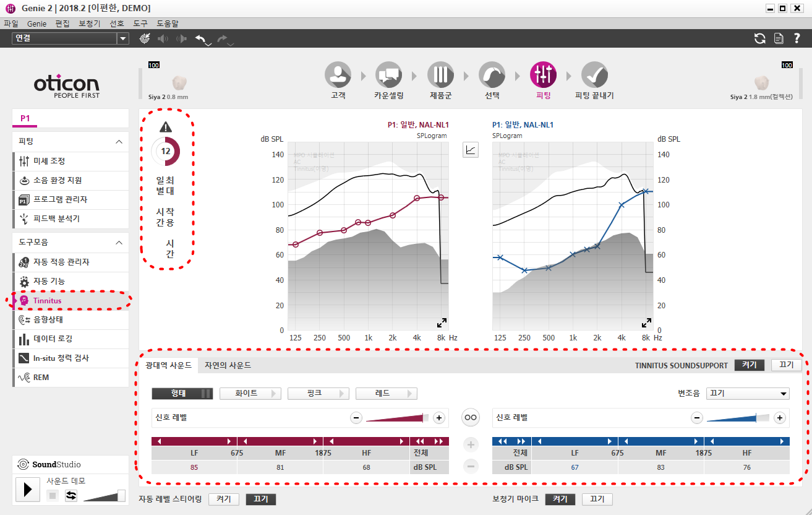Image resolution: width=812 pixels, height=515 pixels.
Task: Open the 제품군 step icon
Action: tap(440, 75)
